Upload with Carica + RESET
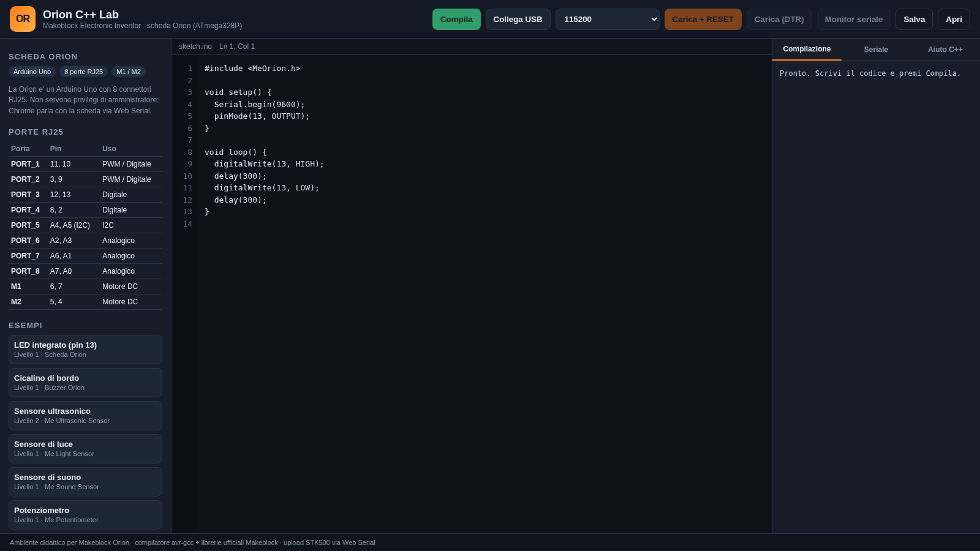Screen dimensions: 980x551 coord(703,19)
